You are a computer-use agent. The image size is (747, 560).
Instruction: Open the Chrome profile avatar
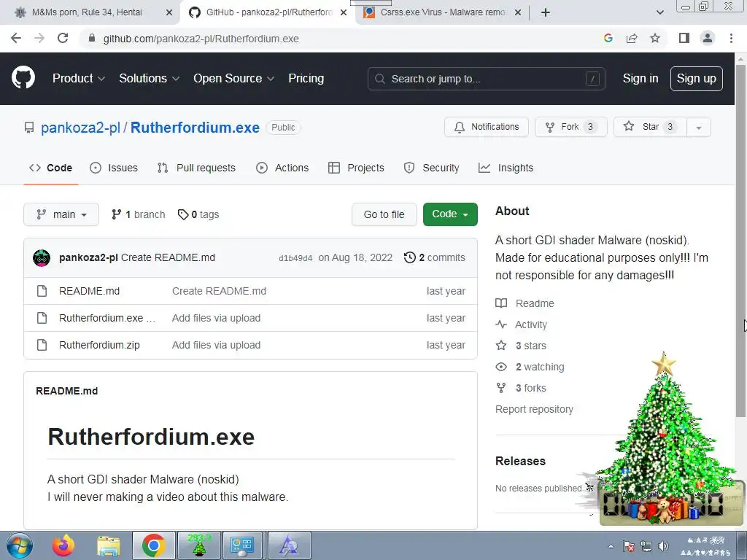pyautogui.click(x=708, y=38)
